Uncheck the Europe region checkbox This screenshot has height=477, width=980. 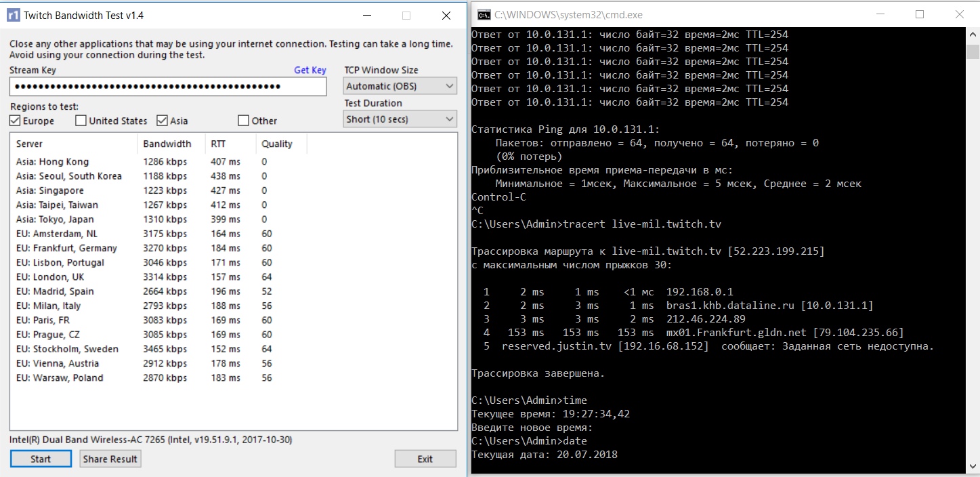click(16, 121)
